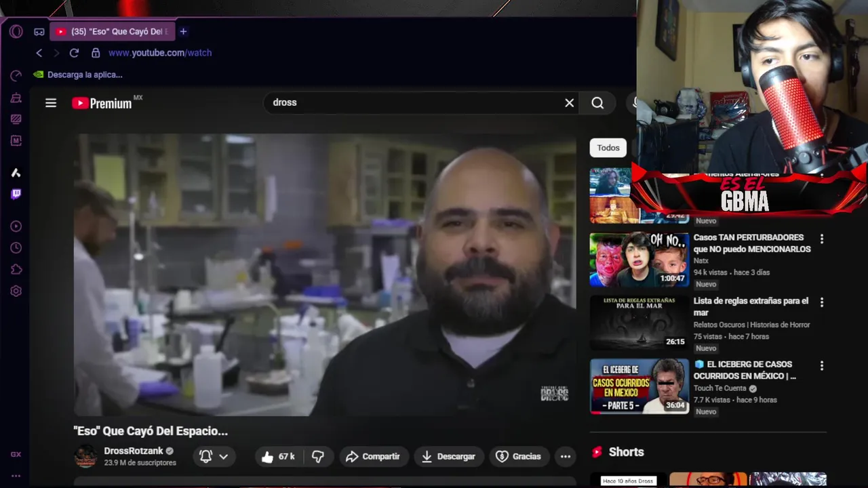Viewport: 868px width, 488px height.
Task: Open the Player sidebar icon
Action: [16, 226]
